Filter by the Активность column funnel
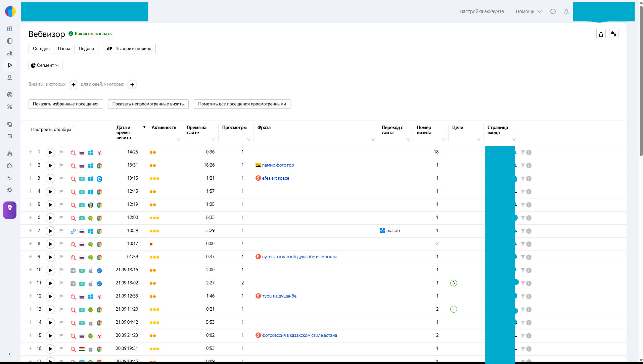This screenshot has width=643, height=364. coord(178,140)
